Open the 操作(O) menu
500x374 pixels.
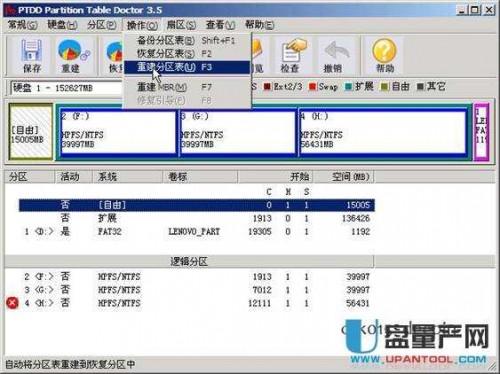(142, 25)
